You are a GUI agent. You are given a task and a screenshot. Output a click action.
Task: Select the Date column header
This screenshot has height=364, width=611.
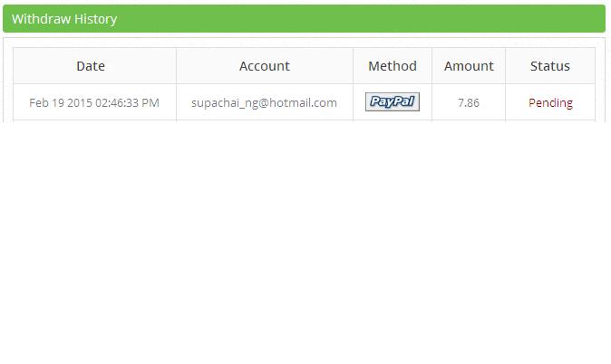[91, 65]
